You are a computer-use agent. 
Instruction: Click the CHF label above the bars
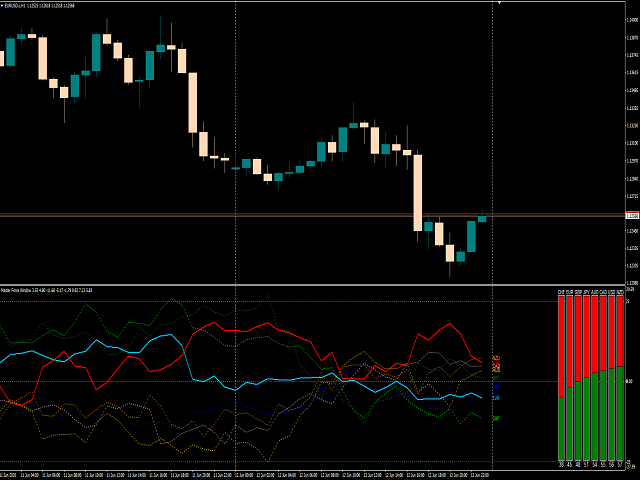tap(561, 292)
